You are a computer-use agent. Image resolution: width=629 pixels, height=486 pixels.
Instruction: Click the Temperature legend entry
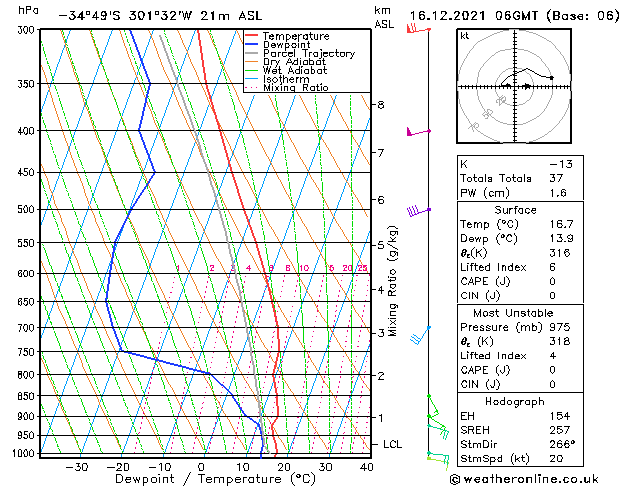[x=294, y=36]
